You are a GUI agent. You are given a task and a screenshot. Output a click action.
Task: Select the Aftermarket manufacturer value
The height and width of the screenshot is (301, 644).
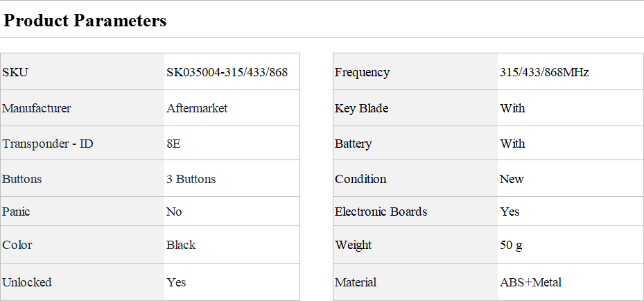click(x=197, y=108)
